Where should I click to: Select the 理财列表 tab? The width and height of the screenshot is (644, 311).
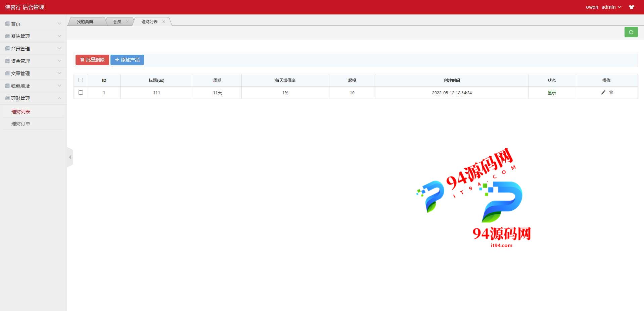click(x=149, y=21)
